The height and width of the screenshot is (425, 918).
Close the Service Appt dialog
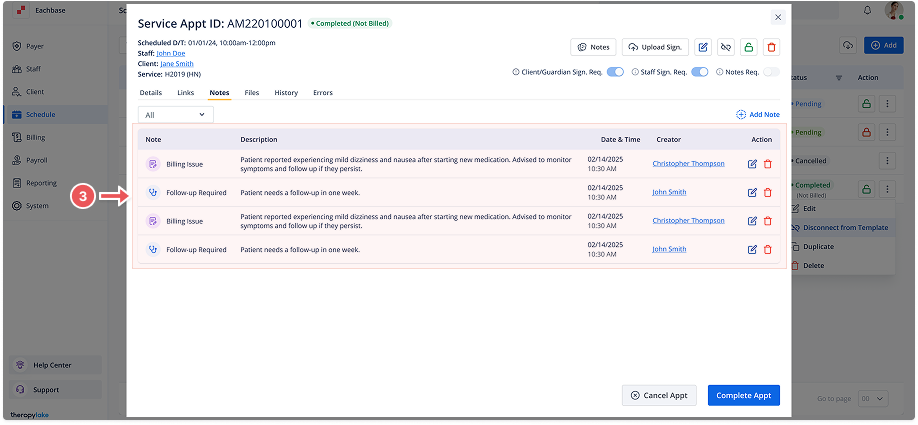pyautogui.click(x=778, y=17)
